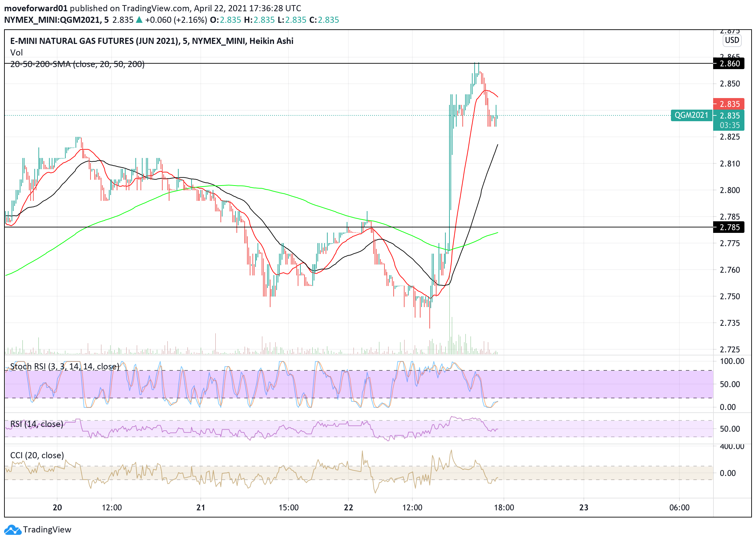The image size is (756, 542).
Task: Click the RSI (14, close) indicator legend
Action: (37, 424)
